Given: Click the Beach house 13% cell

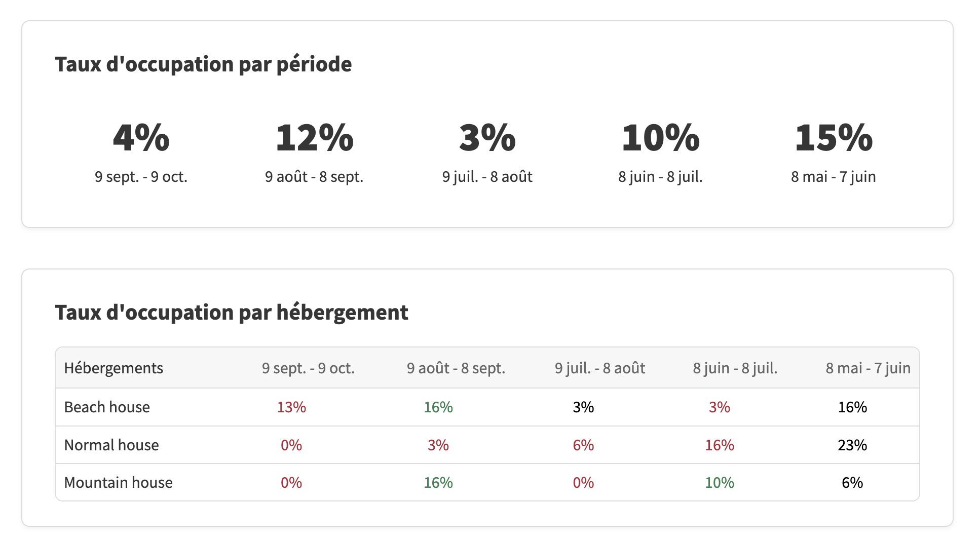Looking at the screenshot, I should point(291,407).
